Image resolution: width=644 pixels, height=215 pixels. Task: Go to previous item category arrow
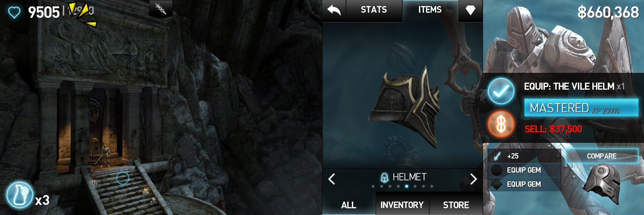click(331, 179)
